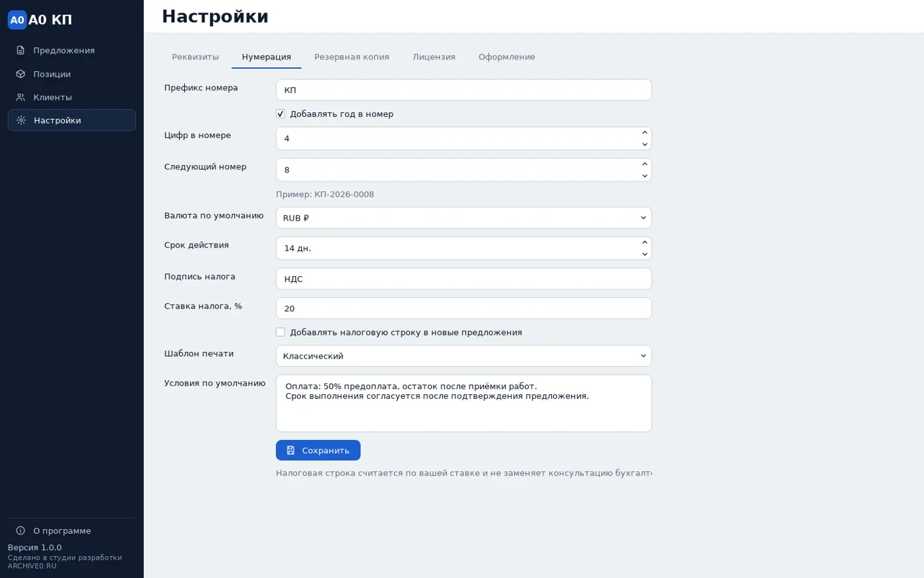Go to the Лицензия tab
Screen dimensions: 924x578
coord(434,57)
